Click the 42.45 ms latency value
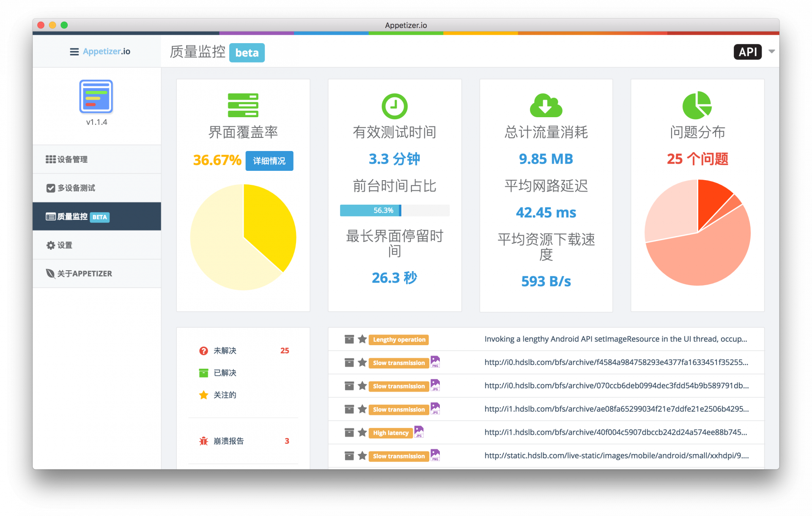The width and height of the screenshot is (812, 516). tap(546, 212)
